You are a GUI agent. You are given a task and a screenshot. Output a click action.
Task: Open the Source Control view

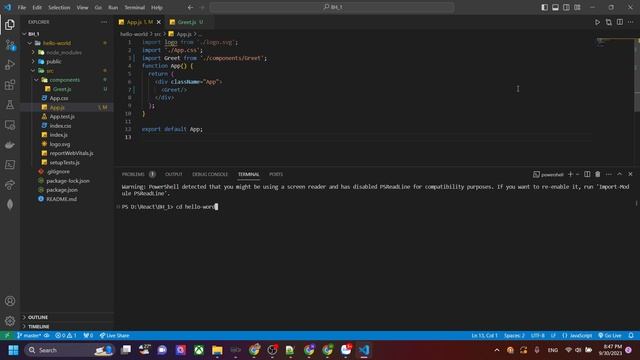10,45
